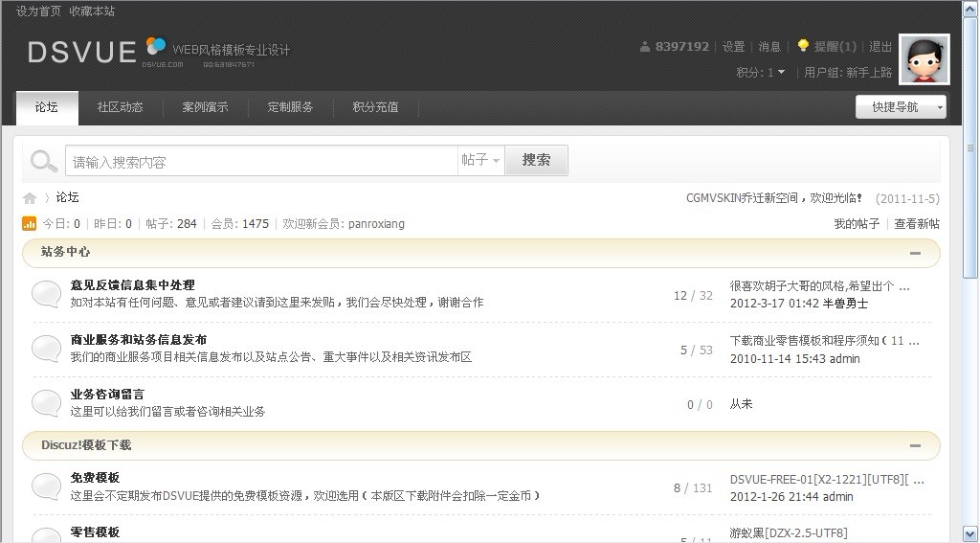Open username 8397192 profile link
The image size is (980, 543).
coord(681,46)
